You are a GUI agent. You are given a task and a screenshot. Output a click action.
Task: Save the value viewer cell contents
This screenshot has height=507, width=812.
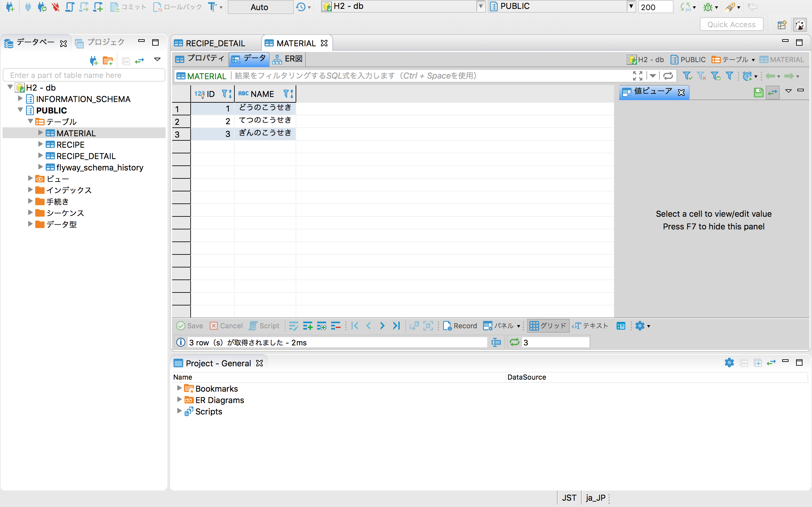[759, 92]
